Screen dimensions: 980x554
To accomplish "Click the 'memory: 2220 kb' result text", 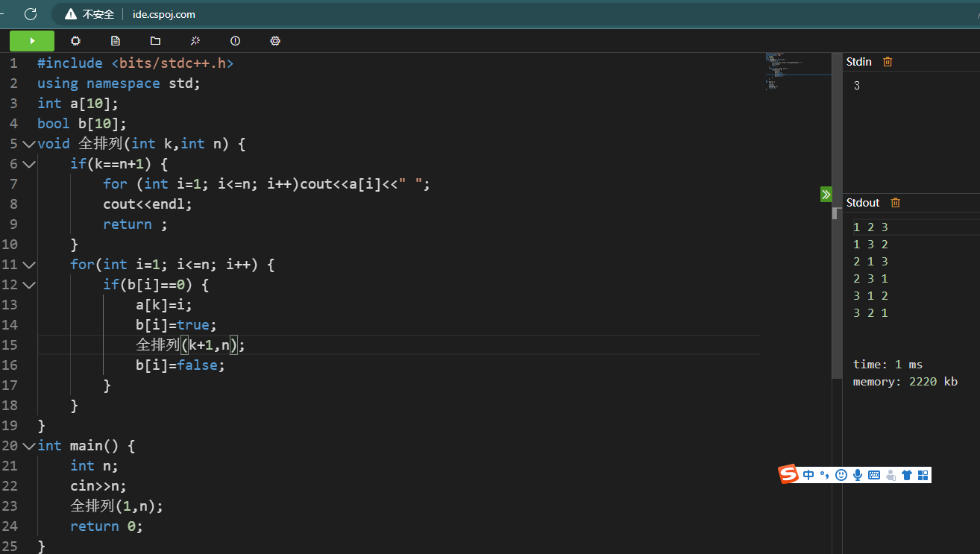I will pyautogui.click(x=905, y=382).
